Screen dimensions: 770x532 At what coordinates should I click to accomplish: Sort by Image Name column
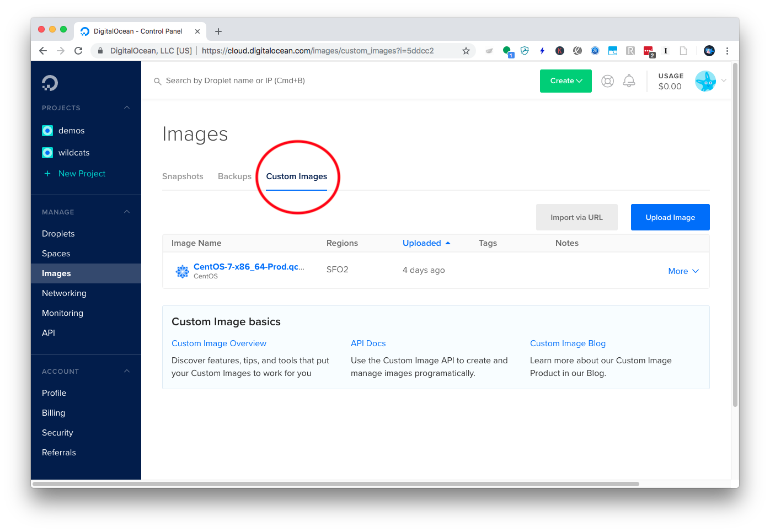pos(196,243)
